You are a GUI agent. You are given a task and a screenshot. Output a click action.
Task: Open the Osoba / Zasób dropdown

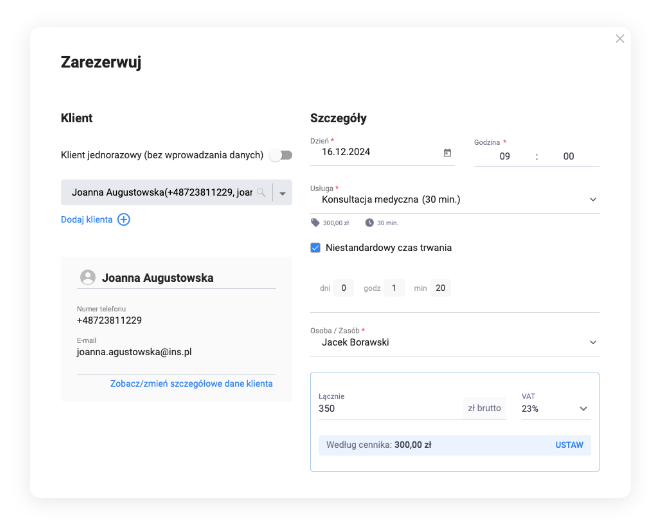(592, 342)
